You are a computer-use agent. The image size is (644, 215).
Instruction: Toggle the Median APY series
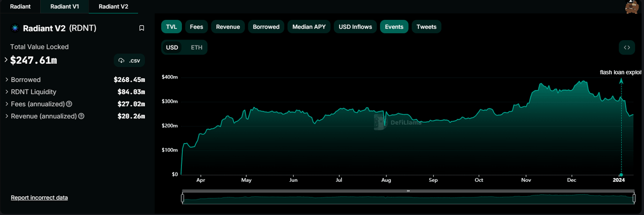(x=309, y=26)
